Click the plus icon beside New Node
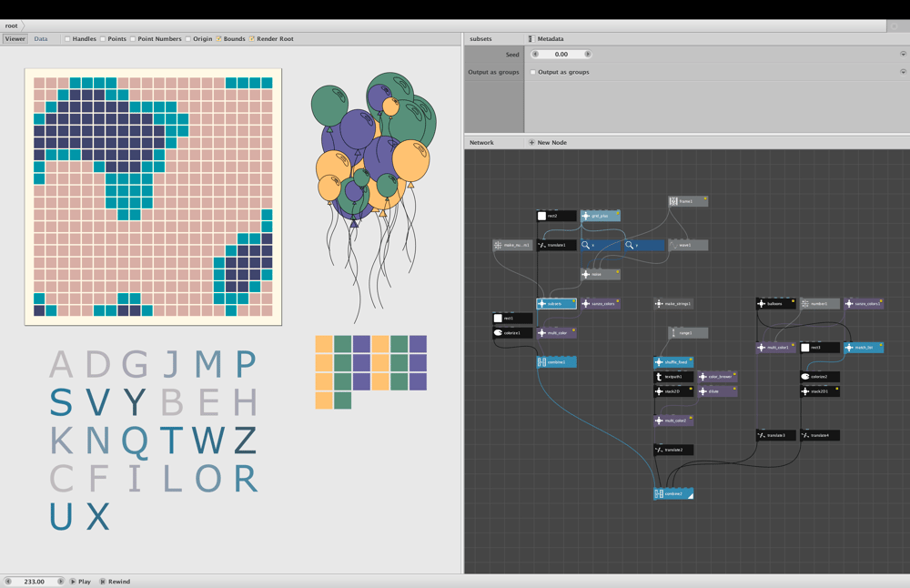Screen dimensions: 910x588 pyautogui.click(x=531, y=142)
